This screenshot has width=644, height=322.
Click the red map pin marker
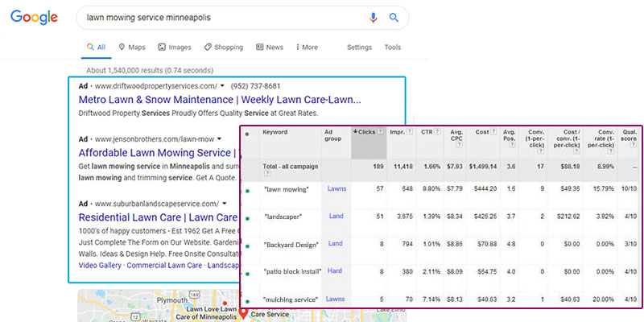244,314
